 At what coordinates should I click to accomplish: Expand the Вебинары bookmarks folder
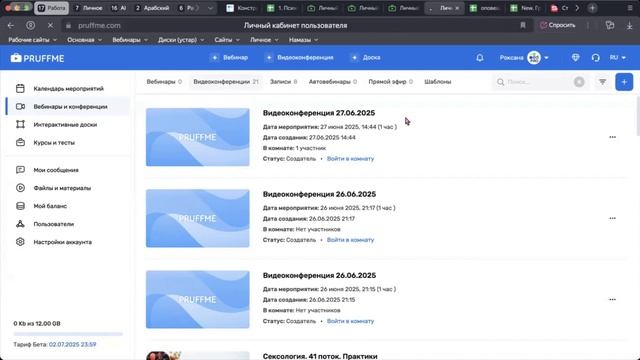pyautogui.click(x=130, y=40)
